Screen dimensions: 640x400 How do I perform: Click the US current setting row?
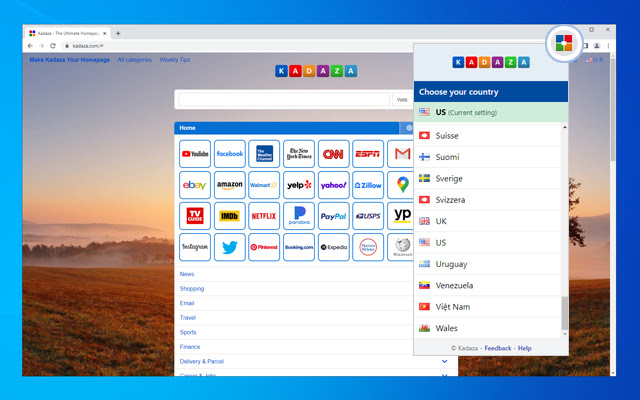tap(491, 112)
